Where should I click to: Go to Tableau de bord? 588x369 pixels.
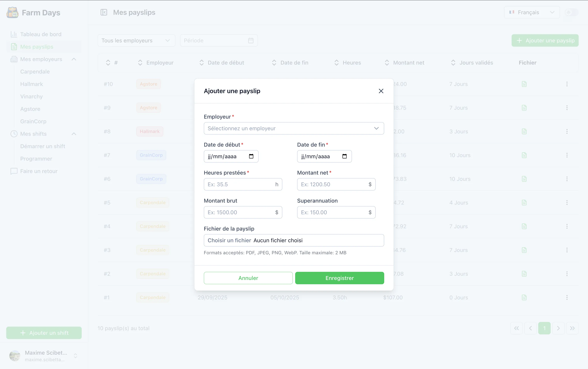(x=40, y=34)
